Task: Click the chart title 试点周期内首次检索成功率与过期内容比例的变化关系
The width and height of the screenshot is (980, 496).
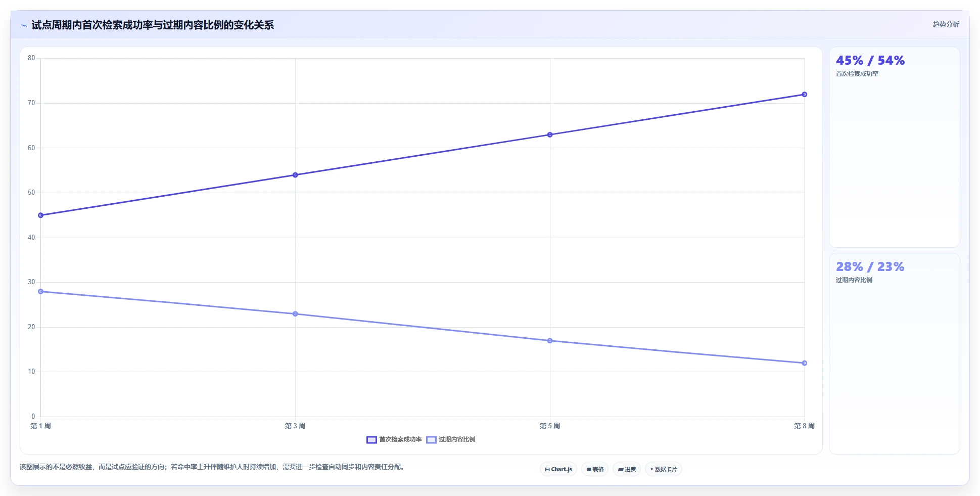Action: (x=153, y=25)
